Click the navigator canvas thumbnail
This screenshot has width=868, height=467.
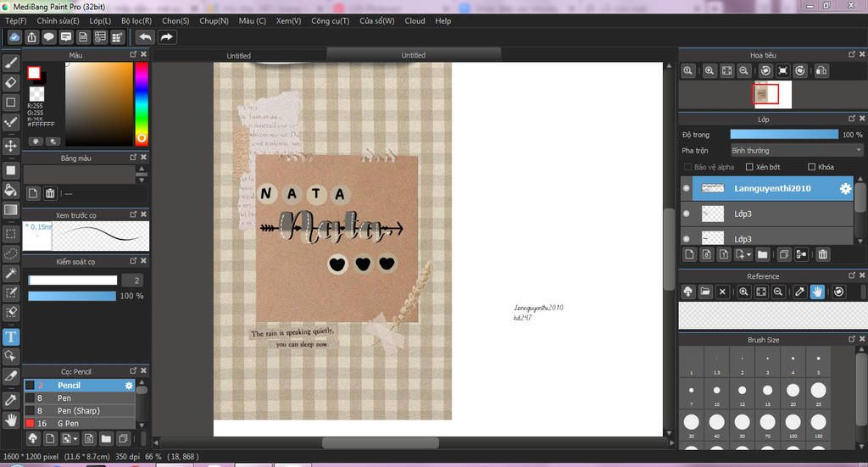pos(772,94)
